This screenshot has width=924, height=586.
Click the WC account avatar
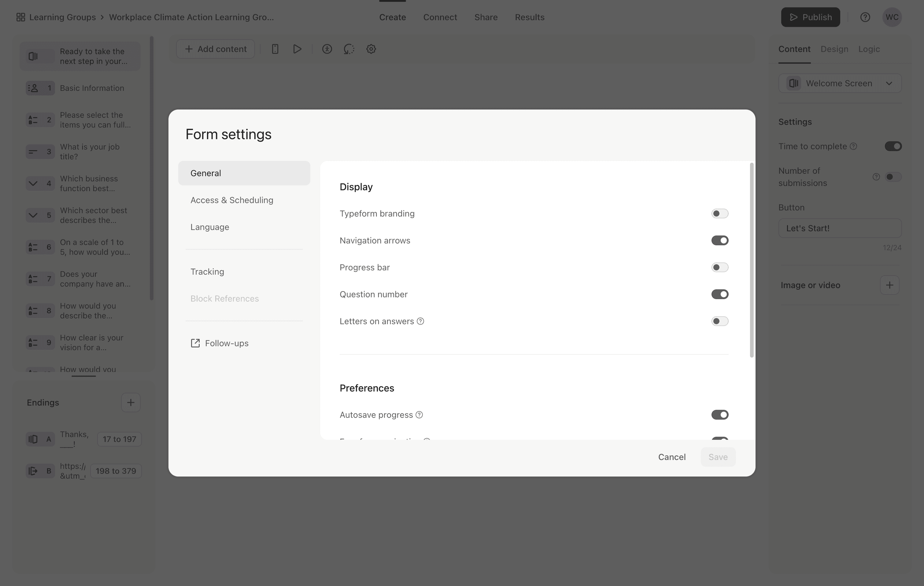pos(892,17)
